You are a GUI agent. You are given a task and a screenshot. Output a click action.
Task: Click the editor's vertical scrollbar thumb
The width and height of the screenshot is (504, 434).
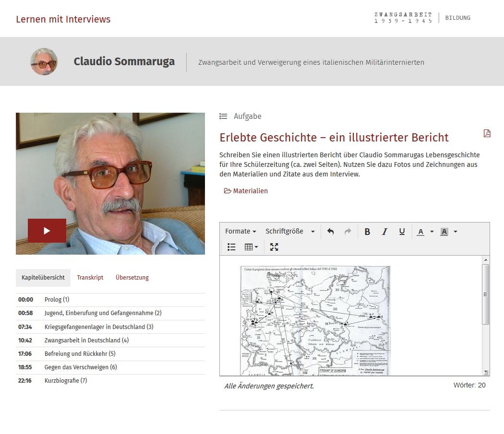(486, 294)
